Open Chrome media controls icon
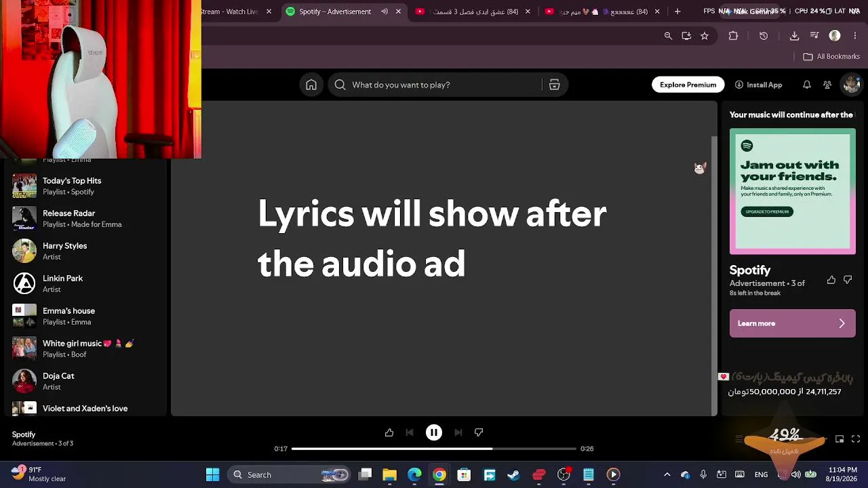 click(x=814, y=36)
